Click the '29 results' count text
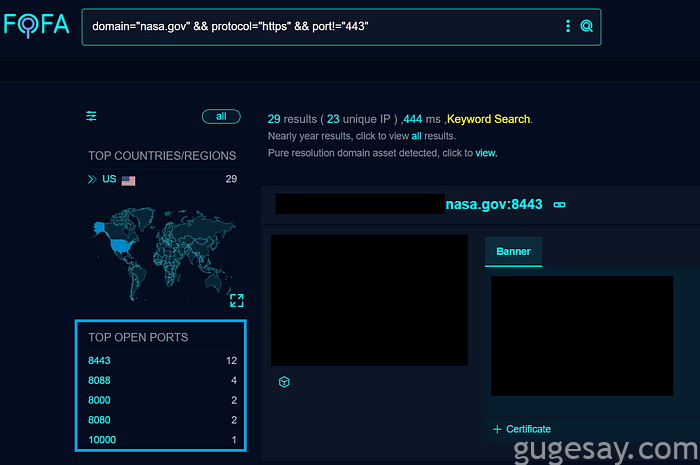 [292, 119]
